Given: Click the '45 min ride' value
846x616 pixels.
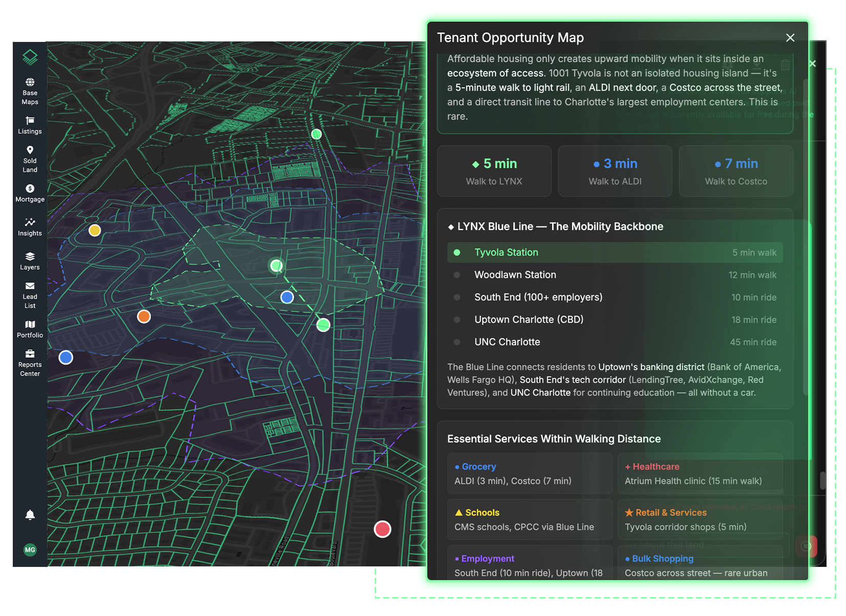Looking at the screenshot, I should click(x=753, y=342).
